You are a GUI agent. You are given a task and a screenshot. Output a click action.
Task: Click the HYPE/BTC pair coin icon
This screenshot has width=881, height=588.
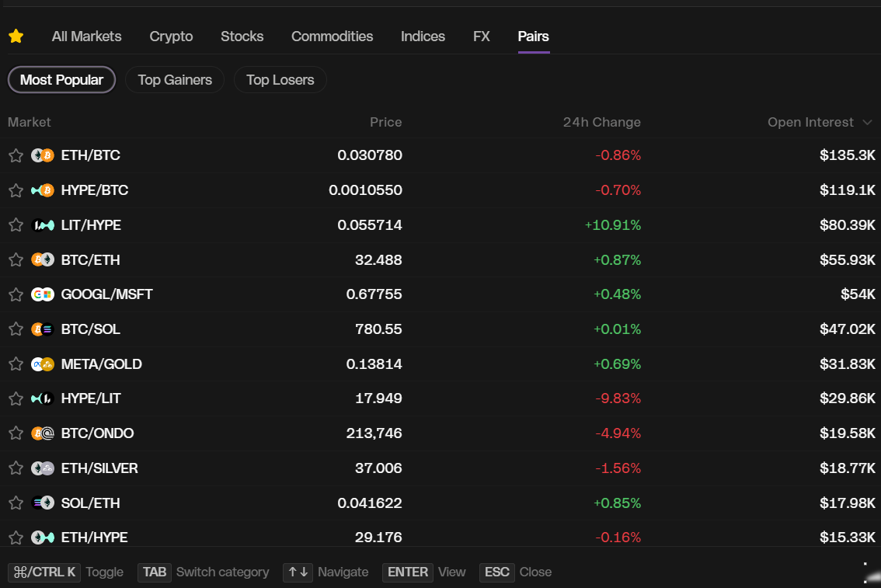(x=43, y=190)
